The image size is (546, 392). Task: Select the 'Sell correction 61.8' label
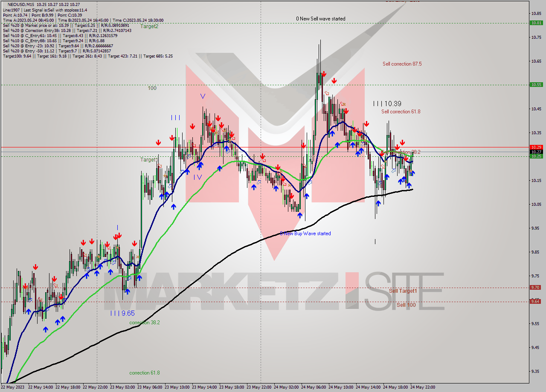click(x=401, y=112)
